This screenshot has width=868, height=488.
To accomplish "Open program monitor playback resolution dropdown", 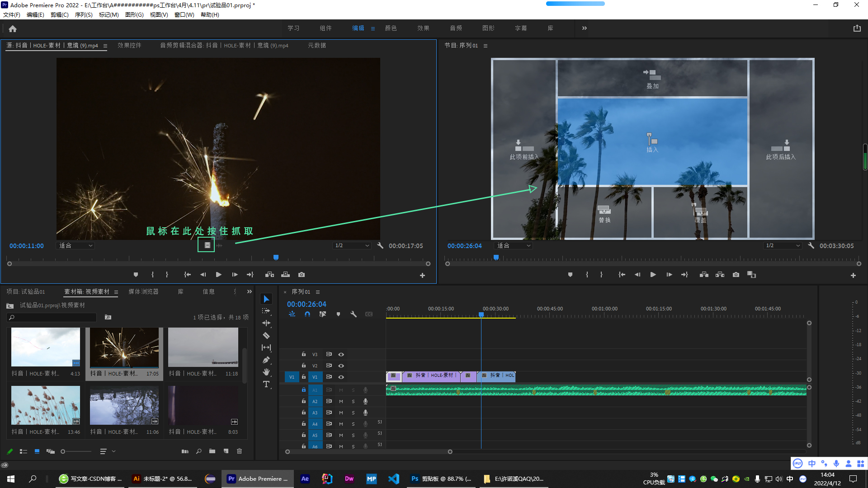I will pos(783,245).
